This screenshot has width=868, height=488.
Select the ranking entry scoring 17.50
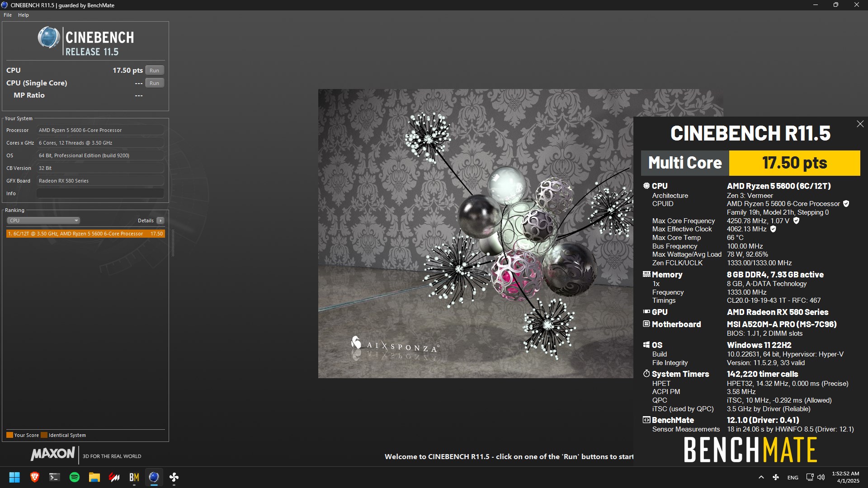tap(85, 234)
